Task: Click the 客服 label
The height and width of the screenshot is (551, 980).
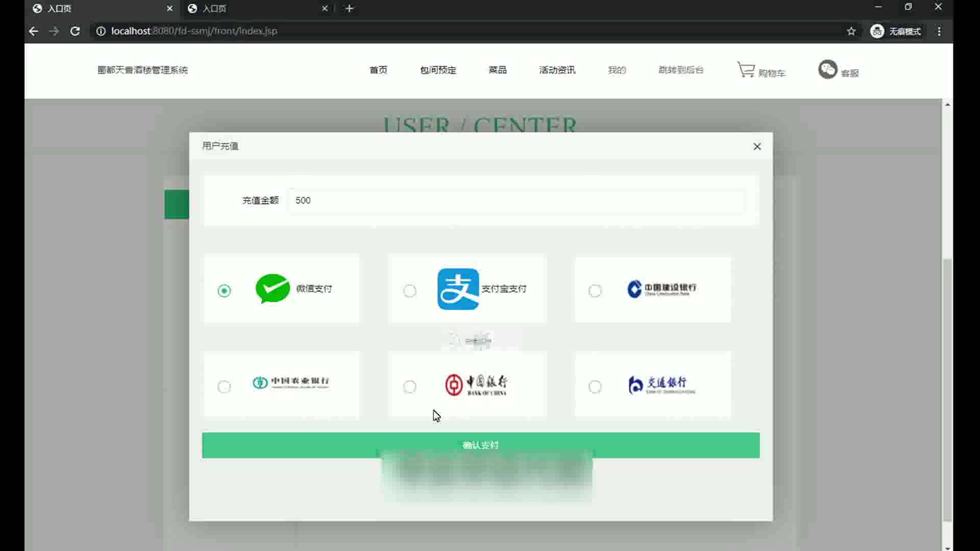Action: pyautogui.click(x=850, y=73)
